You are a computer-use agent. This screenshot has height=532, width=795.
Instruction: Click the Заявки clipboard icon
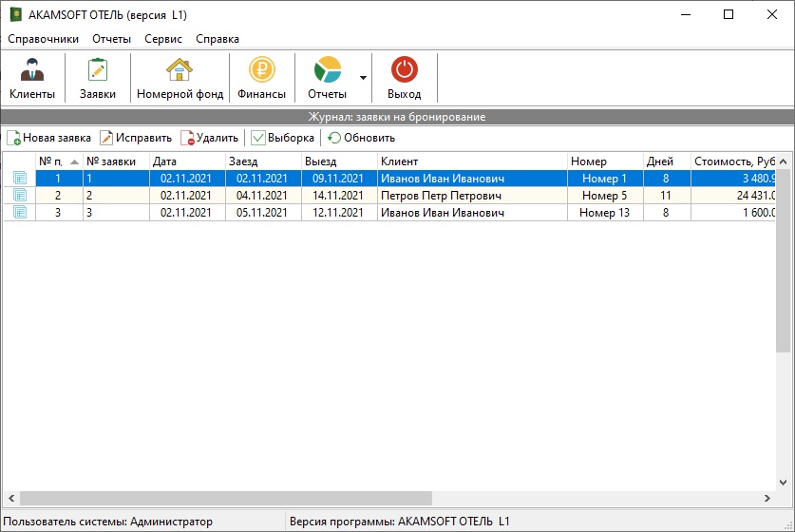click(x=98, y=71)
